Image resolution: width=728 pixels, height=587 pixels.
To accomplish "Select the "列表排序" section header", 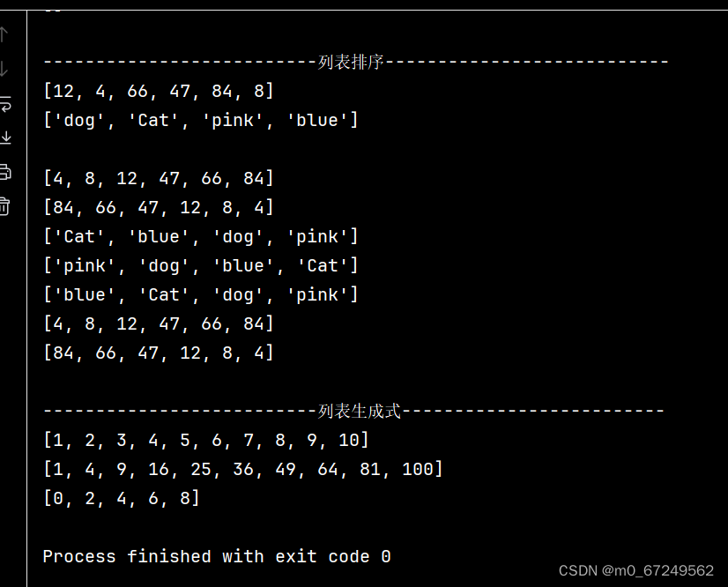I will 355,62.
